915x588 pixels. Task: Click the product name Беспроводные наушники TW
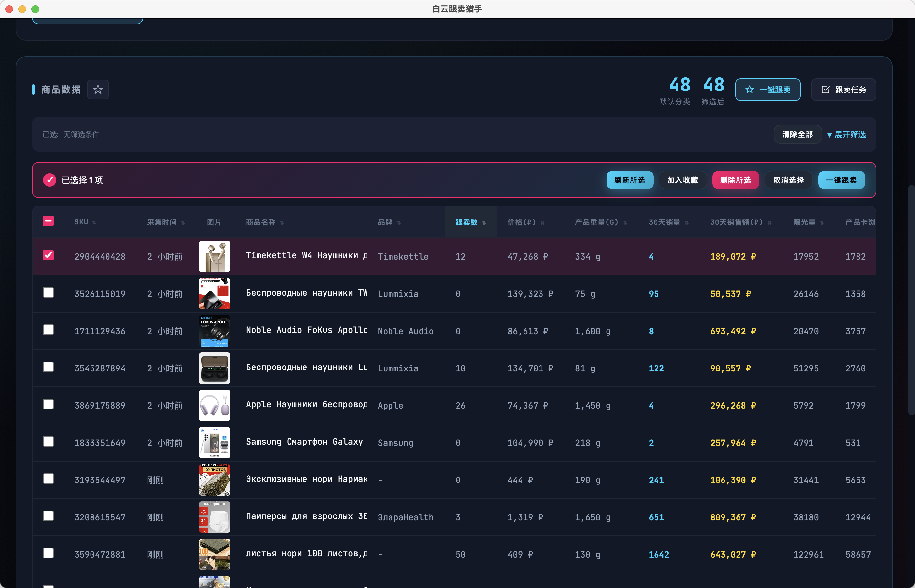click(x=307, y=293)
